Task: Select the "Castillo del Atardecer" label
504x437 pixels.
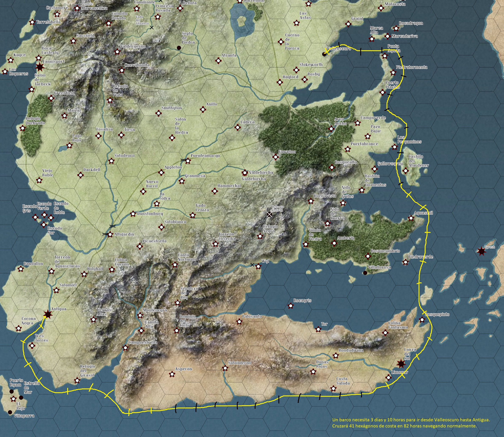Action: pos(419,161)
